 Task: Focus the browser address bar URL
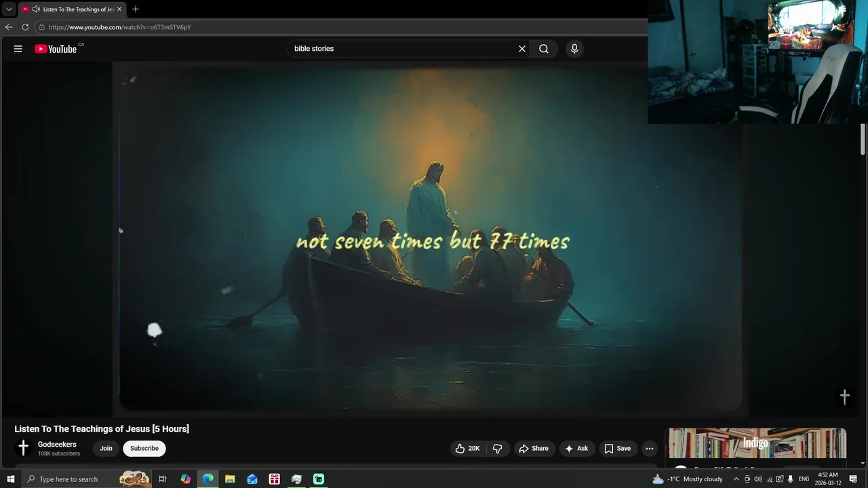pos(120,27)
